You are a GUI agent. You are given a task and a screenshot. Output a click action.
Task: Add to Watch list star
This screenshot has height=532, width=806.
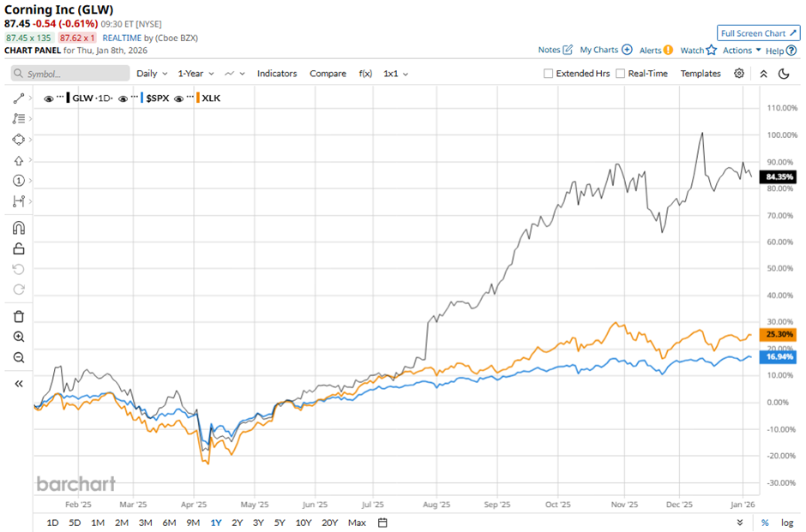(712, 50)
